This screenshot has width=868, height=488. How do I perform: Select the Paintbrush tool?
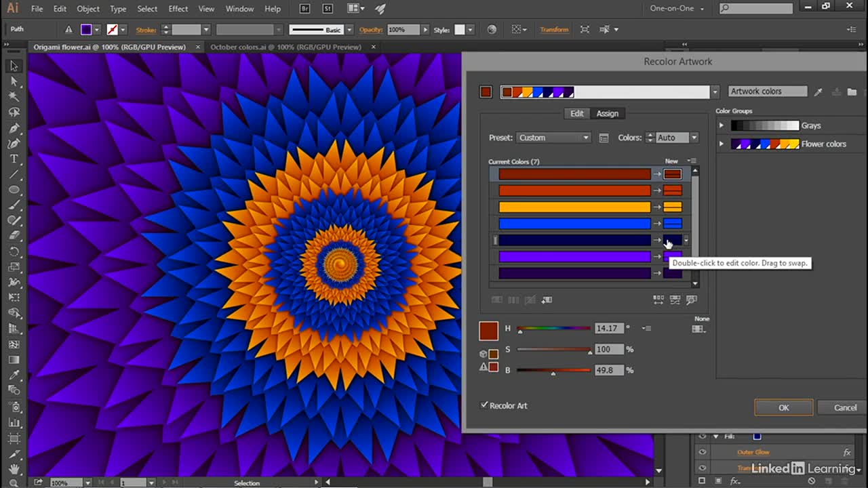point(14,205)
